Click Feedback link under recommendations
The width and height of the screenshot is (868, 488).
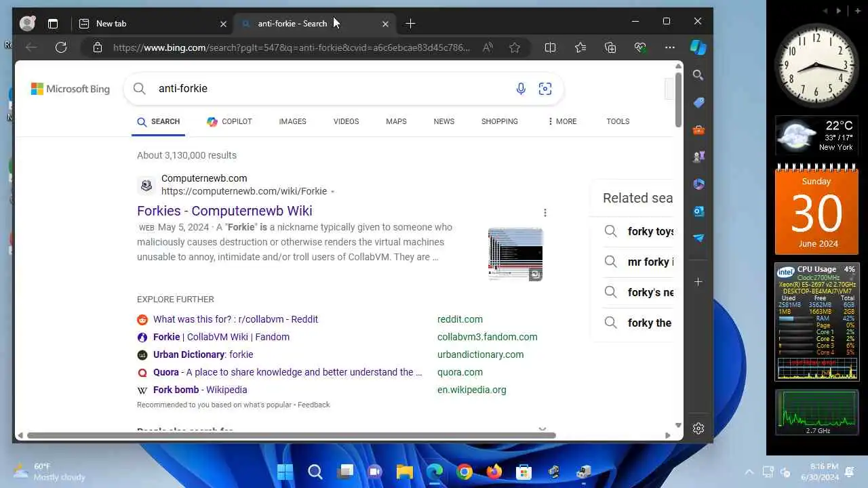[x=313, y=405]
